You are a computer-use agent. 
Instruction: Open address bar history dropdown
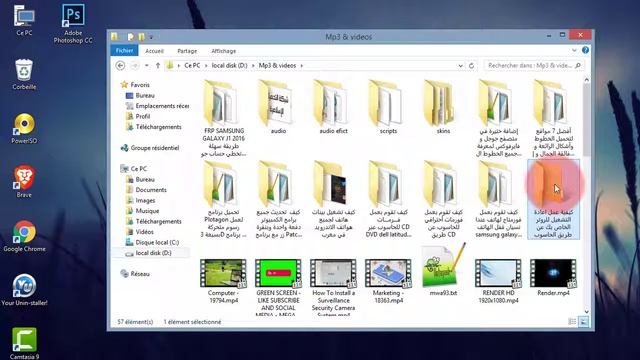pos(460,65)
